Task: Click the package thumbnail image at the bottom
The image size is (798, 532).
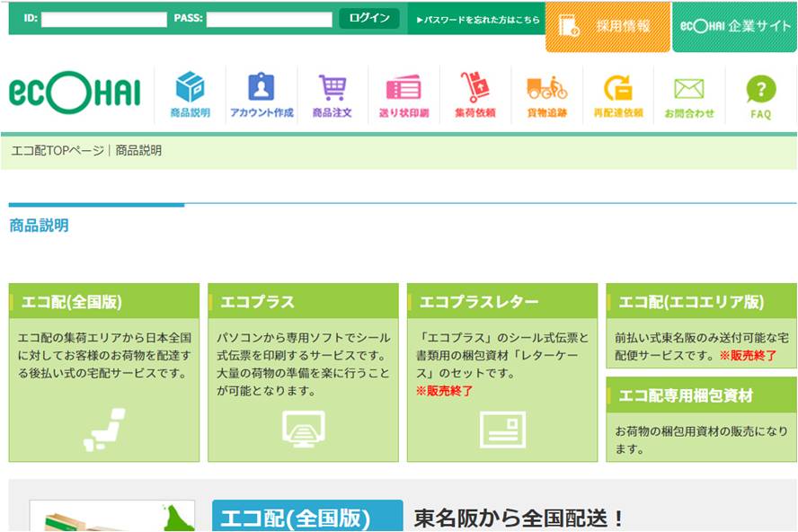Action: pos(112,516)
